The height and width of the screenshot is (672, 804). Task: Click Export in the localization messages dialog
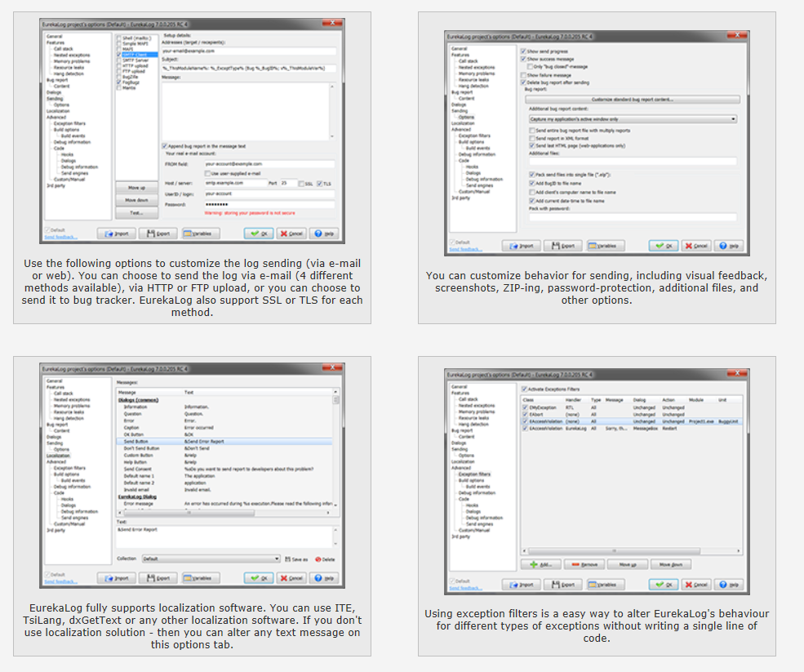click(x=158, y=578)
